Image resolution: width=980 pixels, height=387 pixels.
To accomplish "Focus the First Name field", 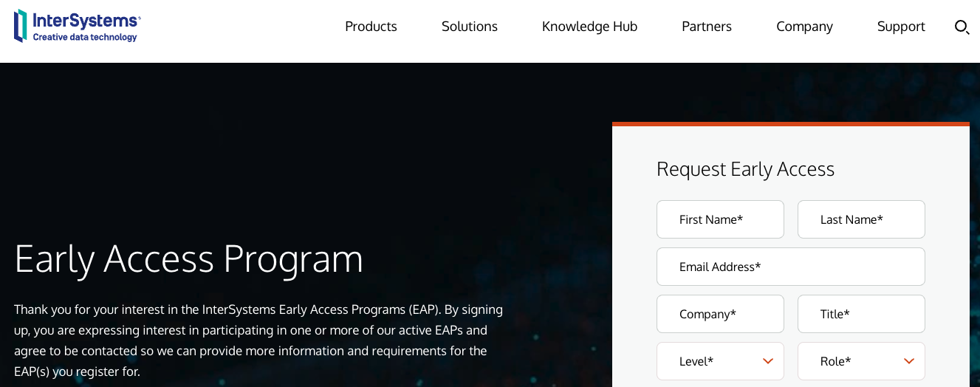I will coord(720,219).
